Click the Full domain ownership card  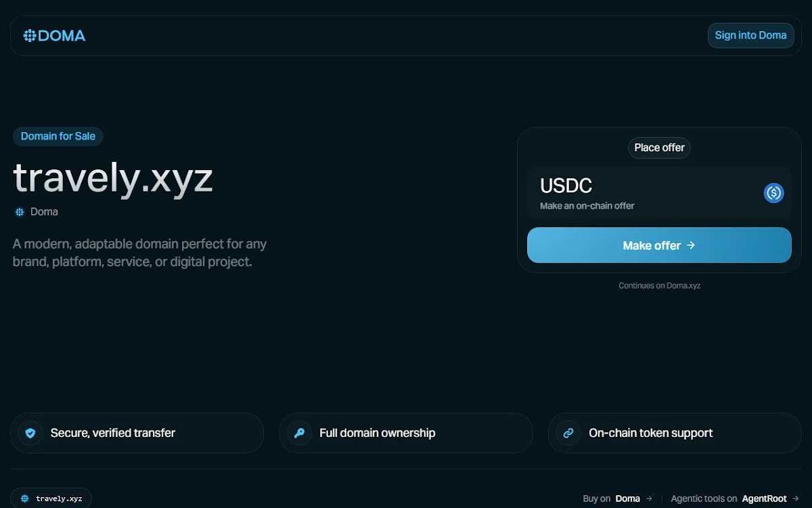tap(406, 433)
